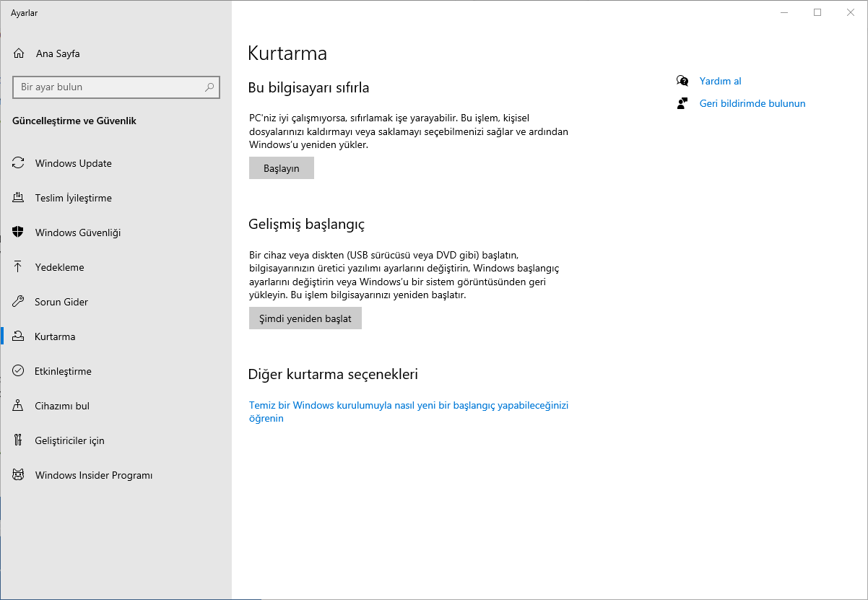Click the Geri bildirimde bulunun feedback icon
The height and width of the screenshot is (600, 868).
coord(682,103)
